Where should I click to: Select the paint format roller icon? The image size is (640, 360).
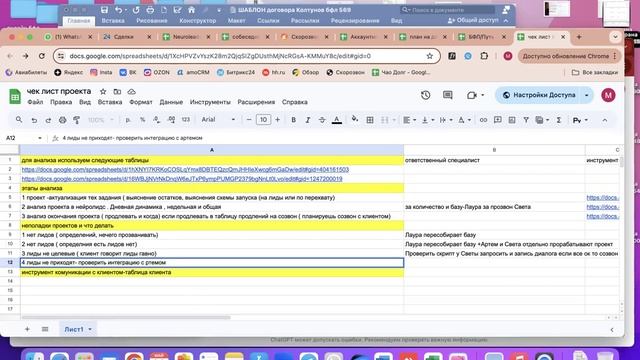[x=76, y=120]
